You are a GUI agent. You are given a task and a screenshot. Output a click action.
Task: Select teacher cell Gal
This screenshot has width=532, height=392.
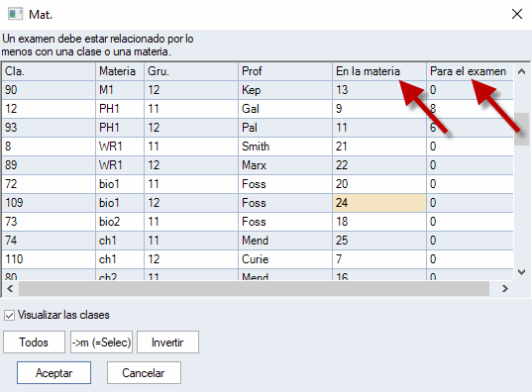[285, 109]
